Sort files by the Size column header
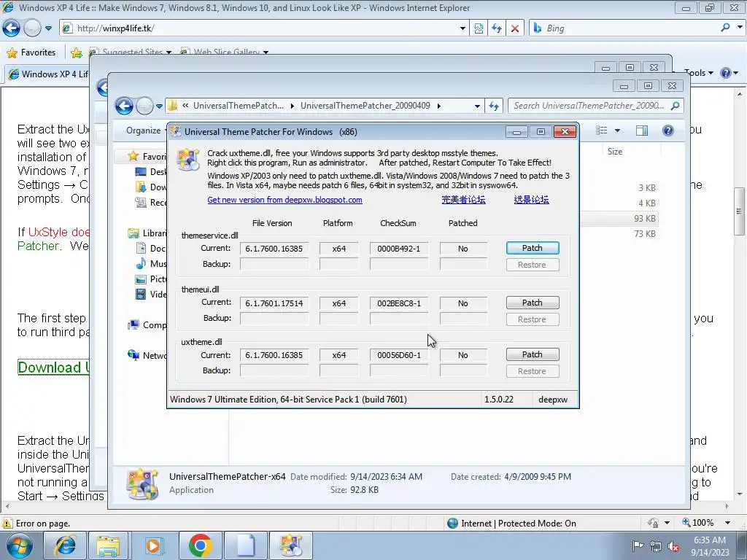Screen dimensions: 747x560 [x=615, y=152]
